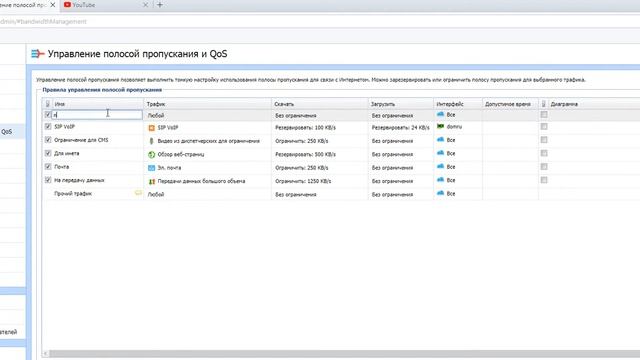Click the web browsing traffic icon

click(151, 155)
